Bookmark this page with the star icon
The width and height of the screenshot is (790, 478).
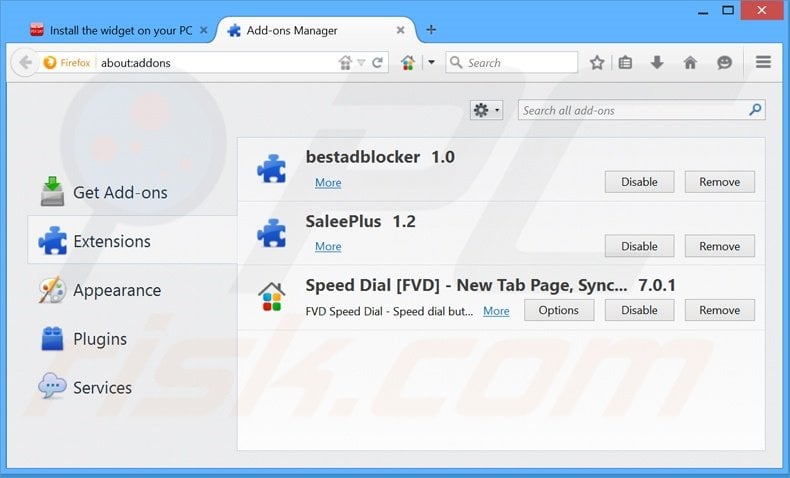pos(597,62)
